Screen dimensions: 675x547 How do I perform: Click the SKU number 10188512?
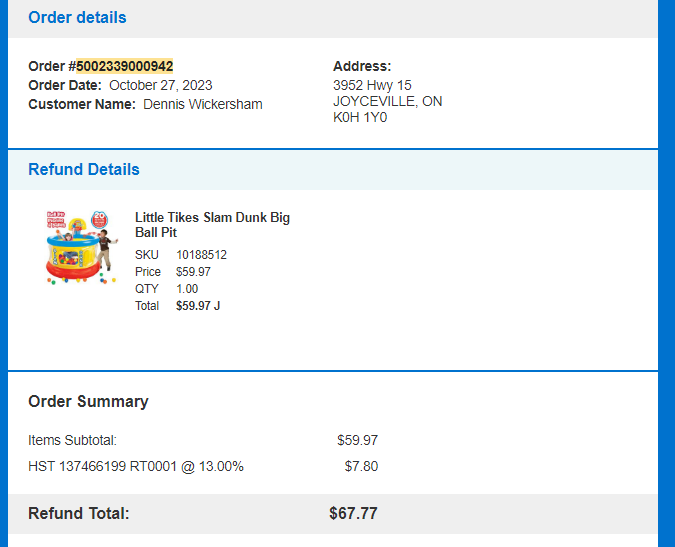pos(201,255)
